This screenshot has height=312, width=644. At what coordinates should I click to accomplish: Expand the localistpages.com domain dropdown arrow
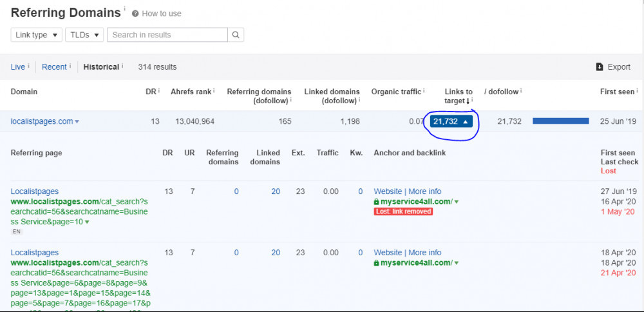(x=77, y=122)
